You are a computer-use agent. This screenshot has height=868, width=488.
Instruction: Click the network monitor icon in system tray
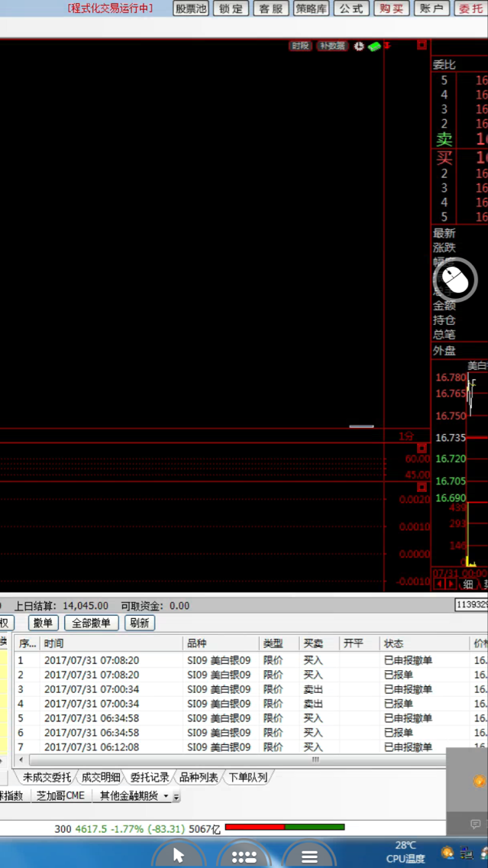pos(466,852)
